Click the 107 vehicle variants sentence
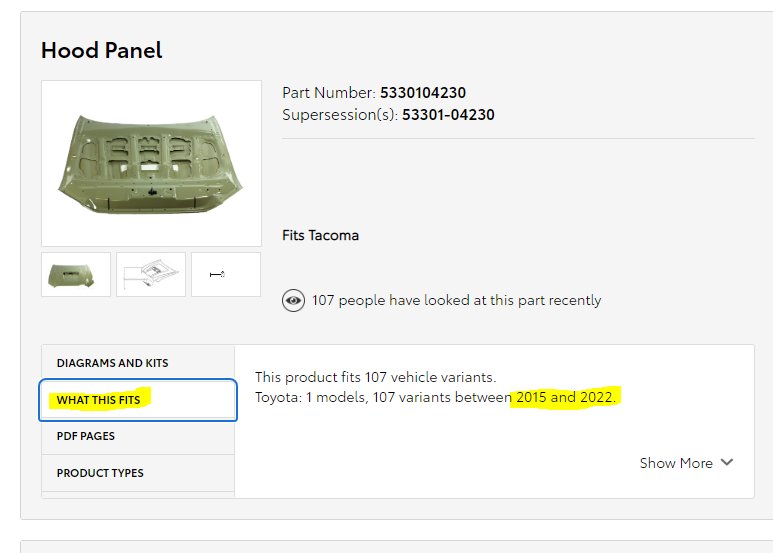773x553 pixels. tap(376, 377)
